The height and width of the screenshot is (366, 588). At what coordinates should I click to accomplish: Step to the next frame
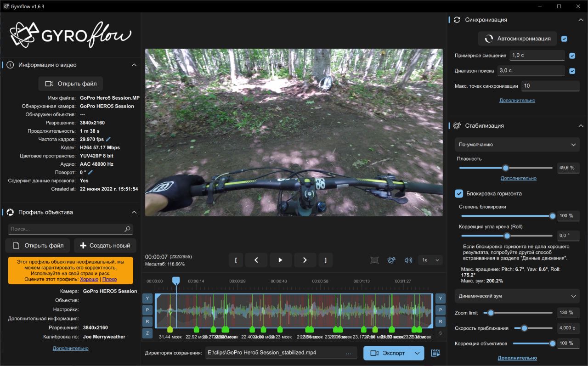305,260
